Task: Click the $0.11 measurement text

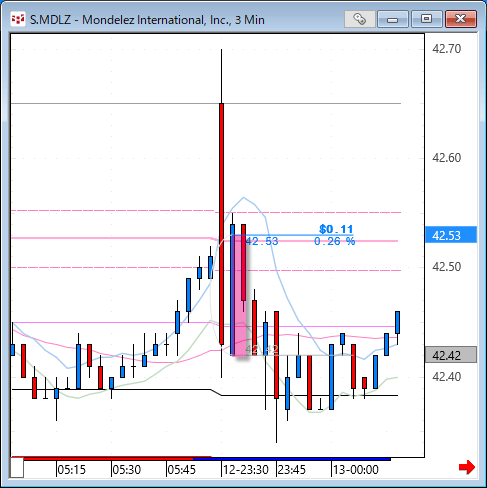Action: point(336,229)
